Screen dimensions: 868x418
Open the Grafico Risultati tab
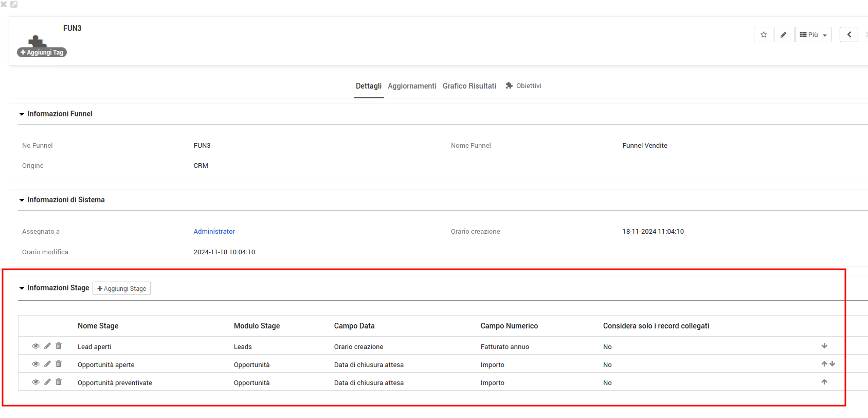[x=469, y=86]
